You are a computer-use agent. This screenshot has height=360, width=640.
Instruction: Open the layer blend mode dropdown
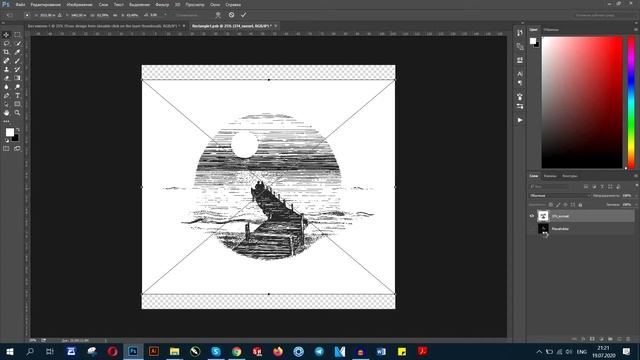point(560,196)
